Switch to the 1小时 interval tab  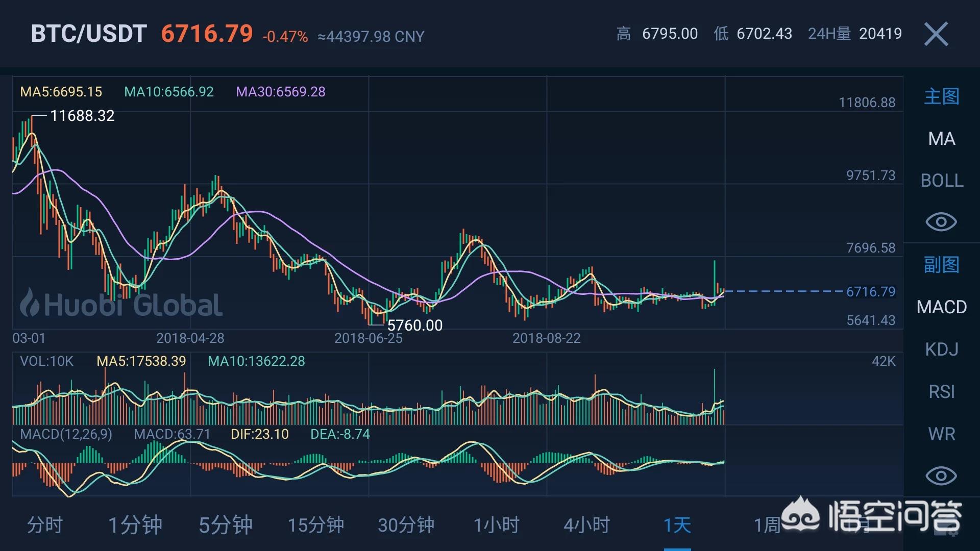[497, 525]
